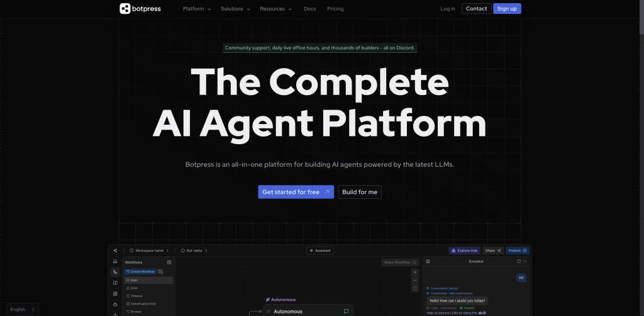The width and height of the screenshot is (644, 316).
Task: Select the Conversation End workflow
Action: [148, 303]
